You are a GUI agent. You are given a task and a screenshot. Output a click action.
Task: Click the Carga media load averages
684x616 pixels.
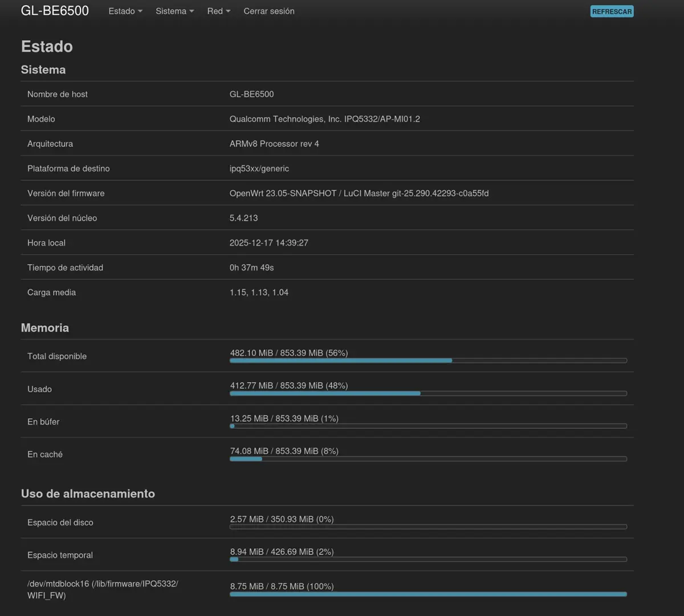coord(259,292)
